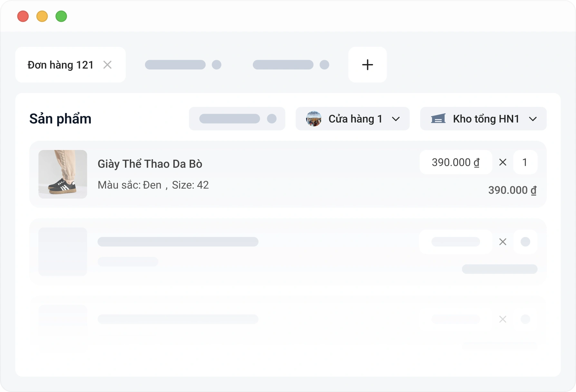This screenshot has width=576, height=392.
Task: Click the Cửa hàng 1 store avatar icon
Action: 313,119
